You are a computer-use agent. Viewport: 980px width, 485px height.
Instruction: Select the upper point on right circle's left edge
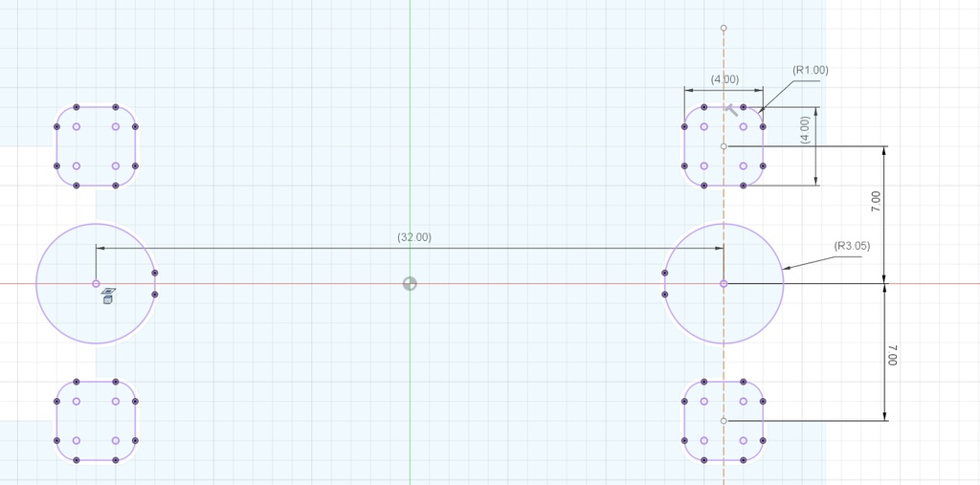coord(664,274)
